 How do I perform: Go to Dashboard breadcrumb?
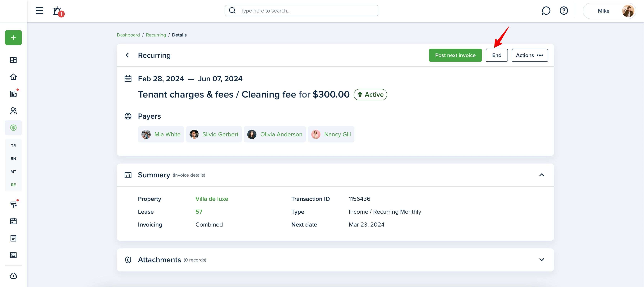point(128,35)
